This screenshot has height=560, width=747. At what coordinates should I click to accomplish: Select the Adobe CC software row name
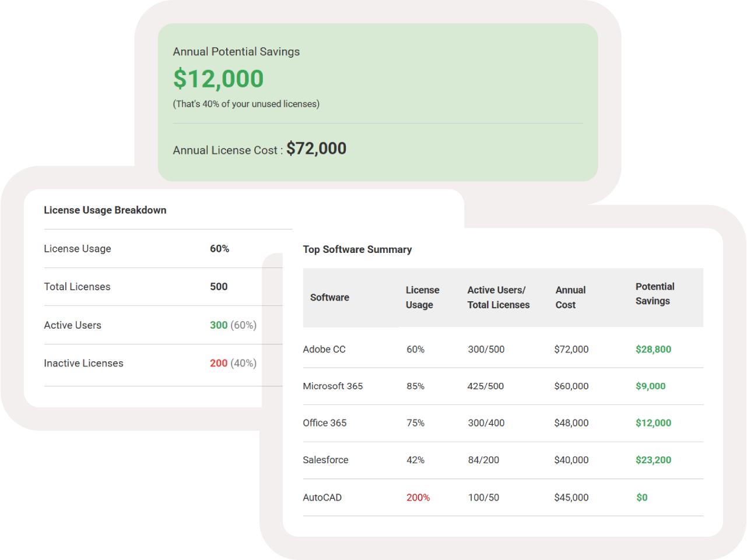point(324,350)
